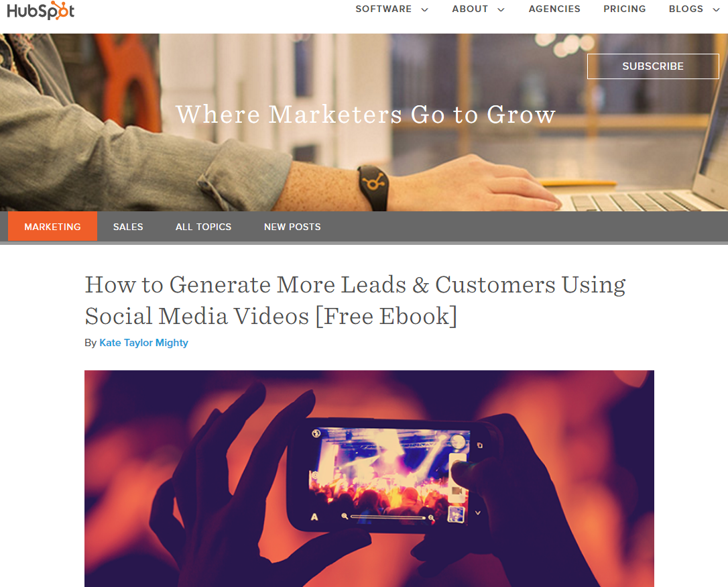Click the HubSpot logo

point(40,10)
